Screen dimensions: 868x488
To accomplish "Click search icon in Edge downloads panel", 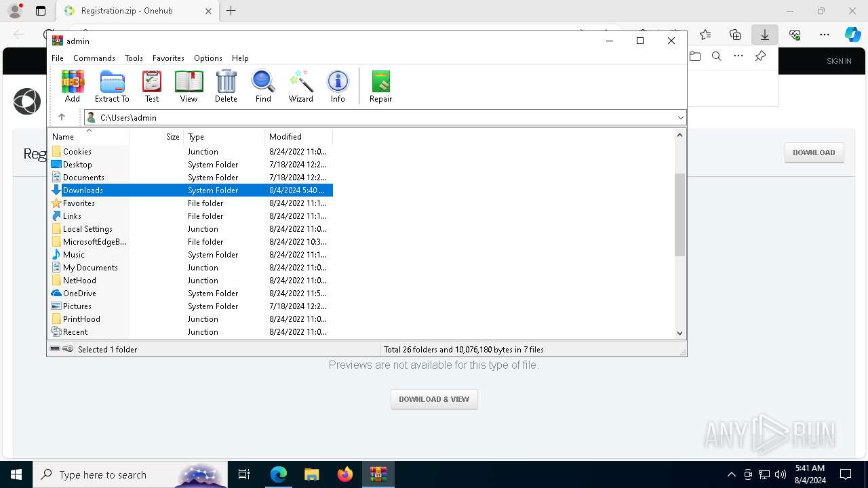I will pyautogui.click(x=717, y=56).
